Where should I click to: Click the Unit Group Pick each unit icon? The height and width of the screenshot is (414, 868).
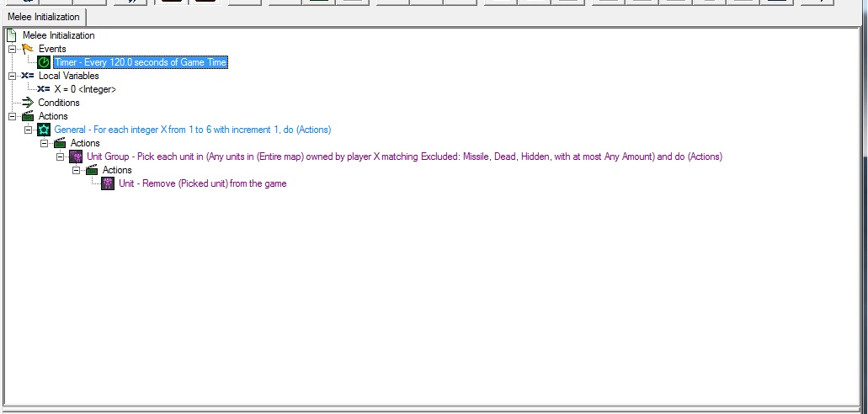tap(76, 157)
